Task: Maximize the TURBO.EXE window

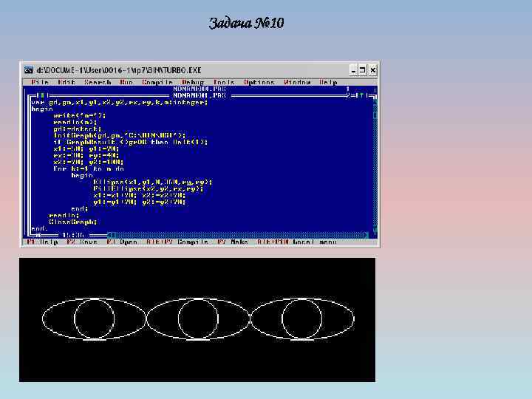Action: point(362,70)
